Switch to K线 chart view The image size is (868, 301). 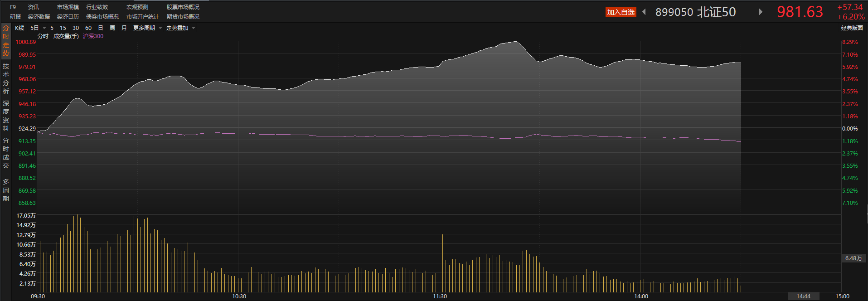tap(19, 28)
